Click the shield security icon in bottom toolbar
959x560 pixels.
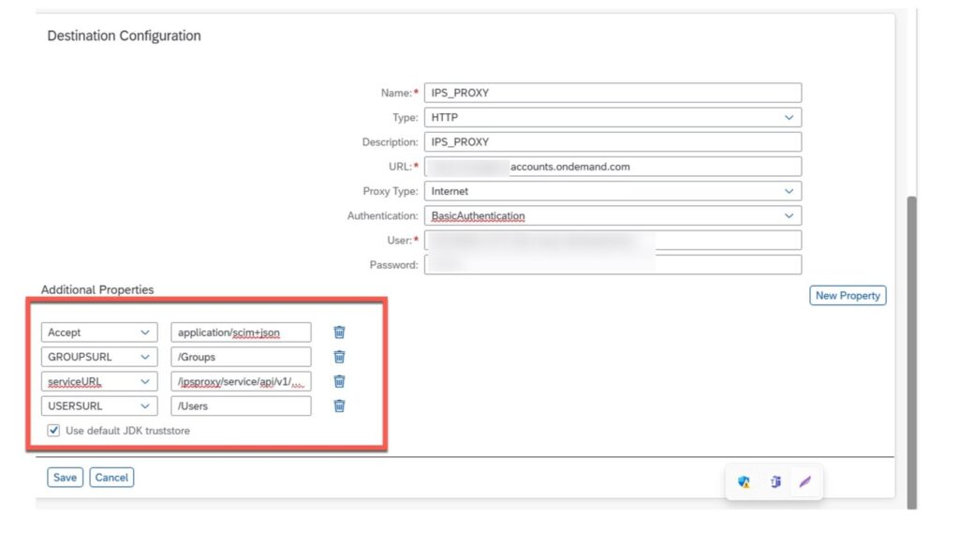743,482
